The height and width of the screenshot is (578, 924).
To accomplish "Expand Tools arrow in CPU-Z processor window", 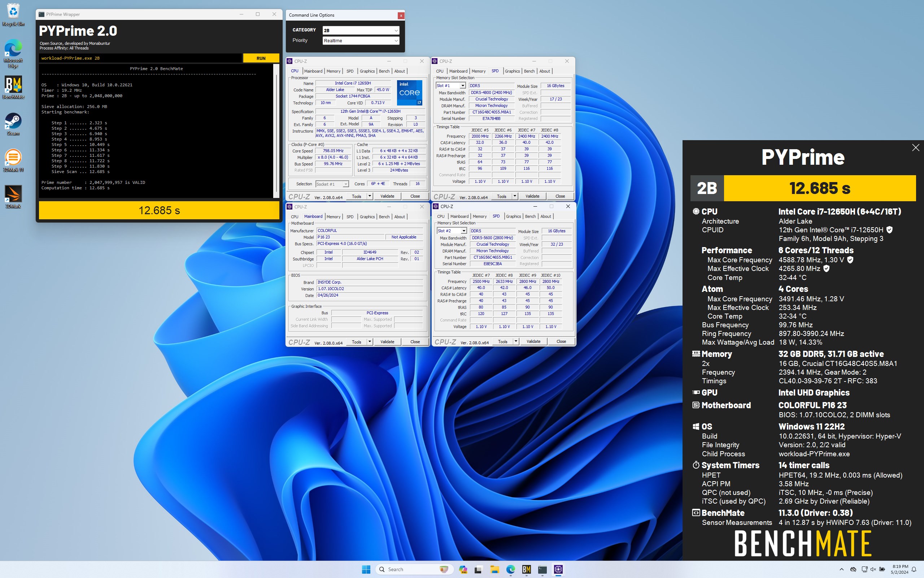I will [x=369, y=196].
